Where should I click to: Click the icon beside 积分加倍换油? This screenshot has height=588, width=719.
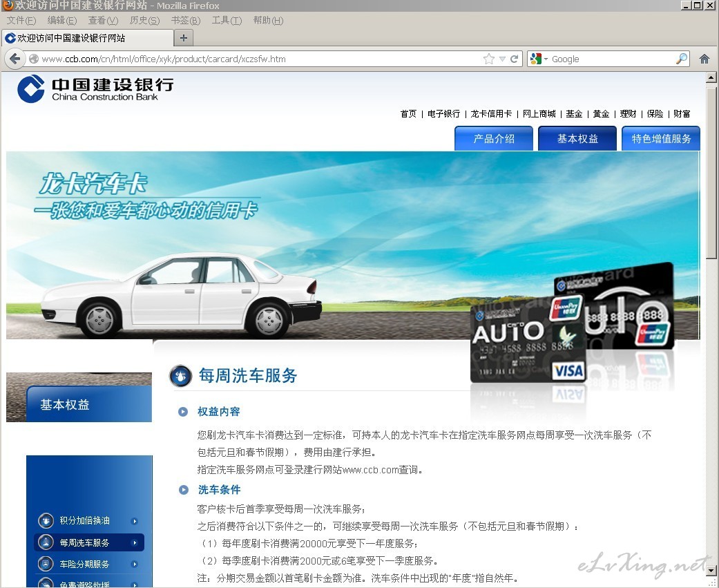point(46,520)
